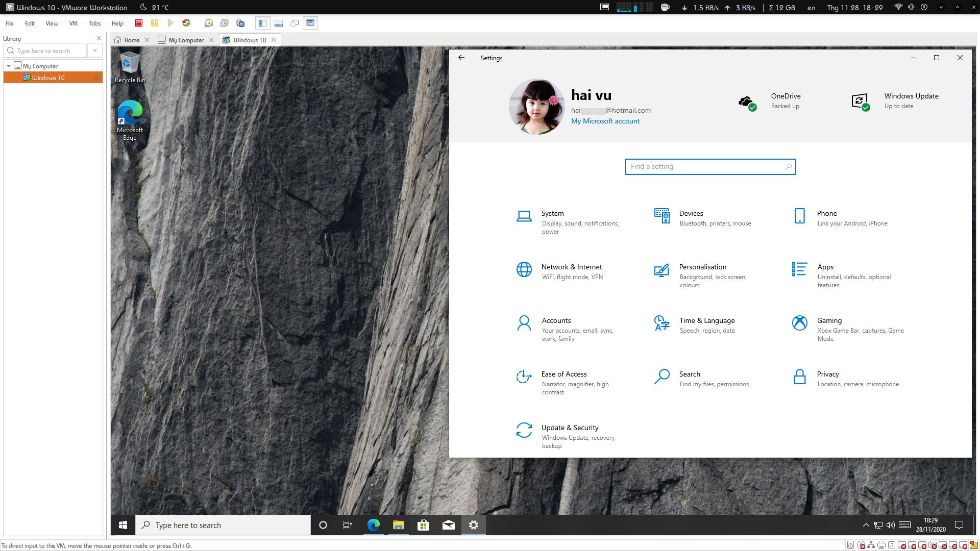980x551 pixels.
Task: Click the guest volume speaker tray icon
Action: coord(891,525)
